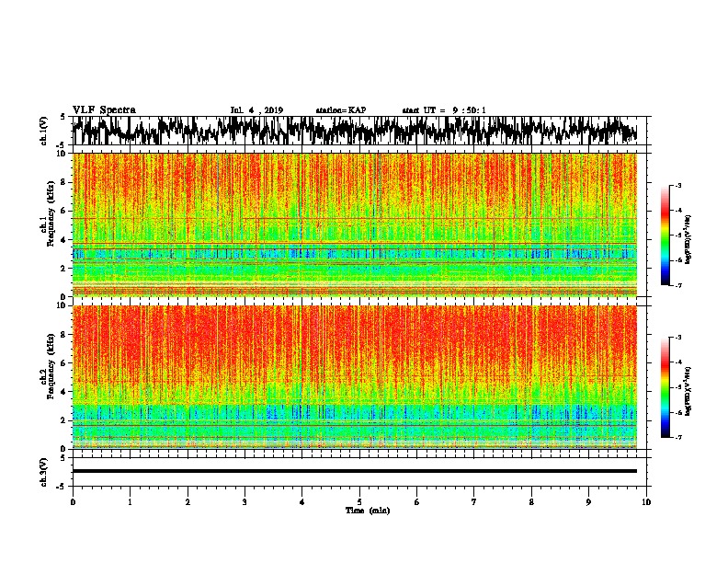
Task: Click the "6" kHz tick on ch.1 frequency axis
Action: pyautogui.click(x=64, y=211)
